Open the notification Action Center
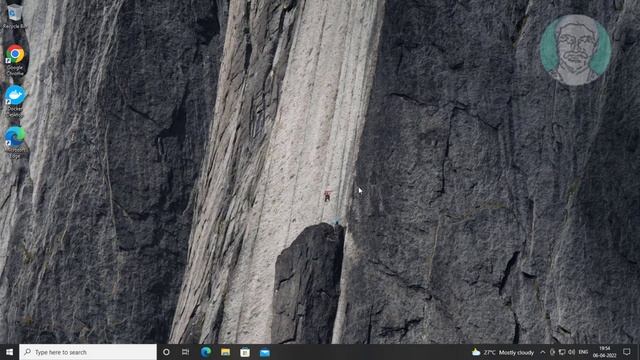The height and width of the screenshot is (360, 640). pyautogui.click(x=627, y=352)
